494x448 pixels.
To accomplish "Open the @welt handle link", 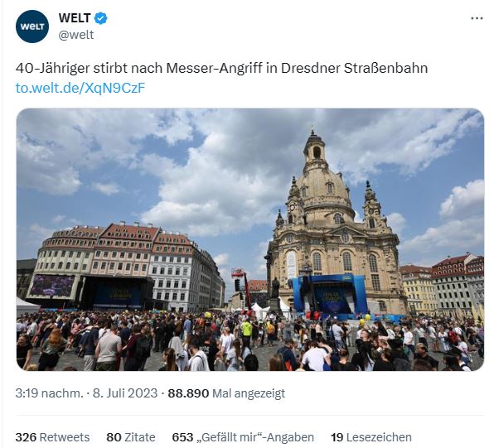I will click(76, 35).
